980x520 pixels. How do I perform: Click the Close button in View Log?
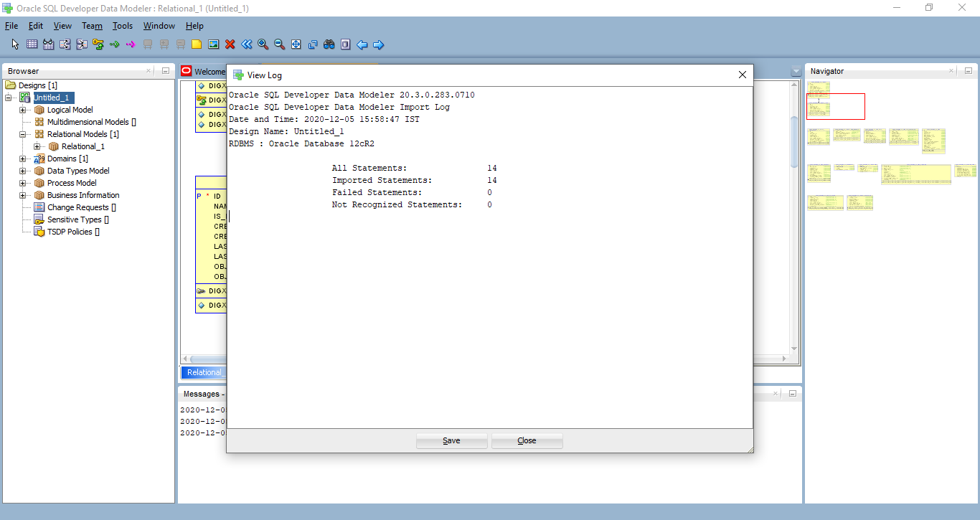point(527,440)
